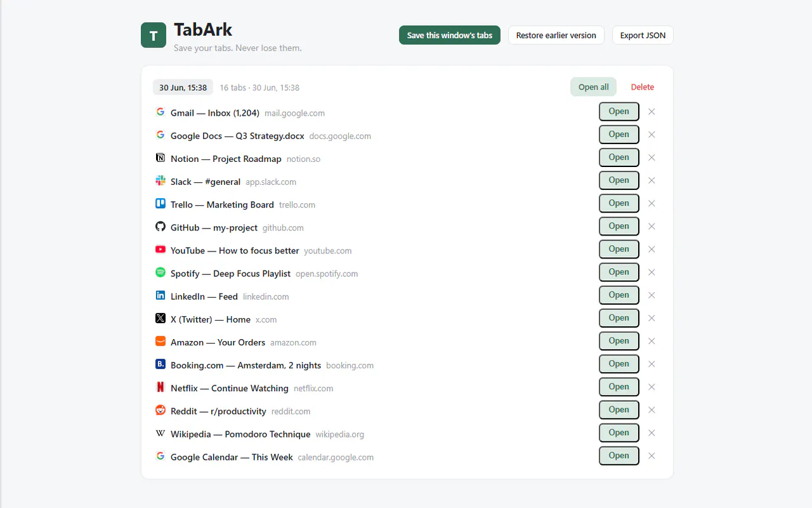812x508 pixels.
Task: Click 'Wikipedia — Pomodoro Technique' title text
Action: 240,434
